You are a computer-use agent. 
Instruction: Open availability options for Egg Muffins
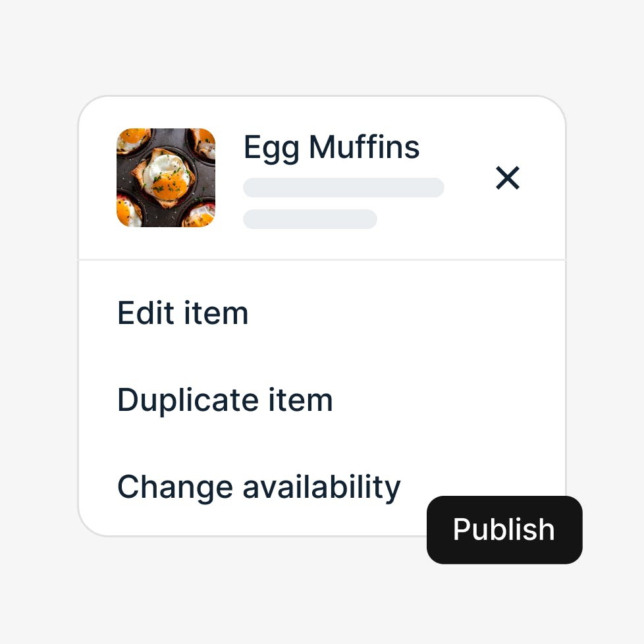[258, 487]
